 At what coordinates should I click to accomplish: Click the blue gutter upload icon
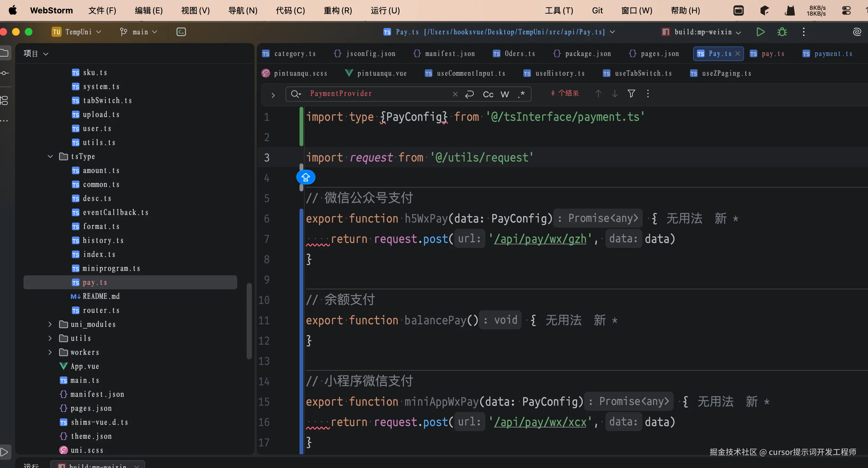coord(306,177)
